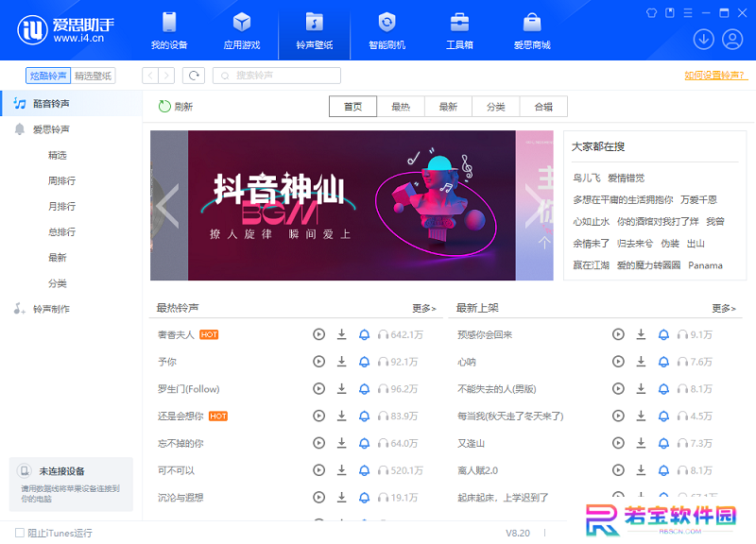Switch to the 精选壁纸 toggle tab

93,76
